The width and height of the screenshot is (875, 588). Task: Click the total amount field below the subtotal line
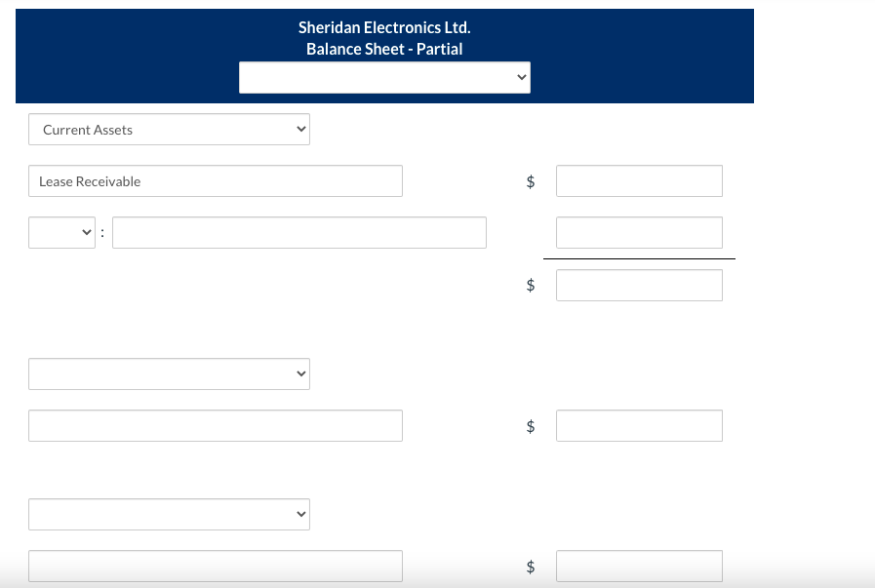(x=640, y=285)
